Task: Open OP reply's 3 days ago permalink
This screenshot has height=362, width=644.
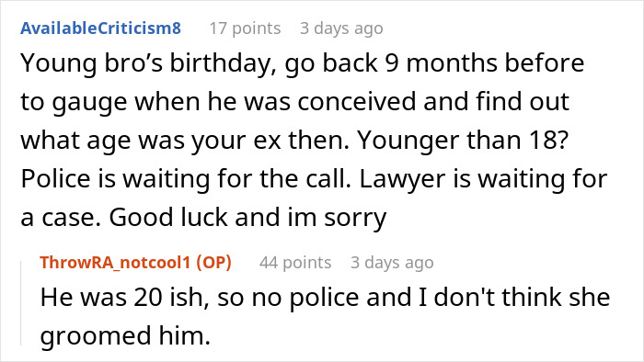Action: tap(392, 263)
